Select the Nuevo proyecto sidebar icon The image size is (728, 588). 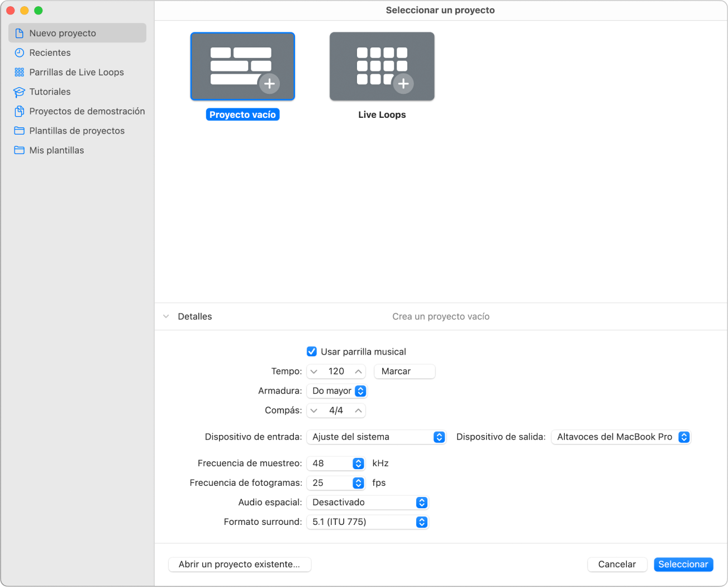pyautogui.click(x=18, y=32)
